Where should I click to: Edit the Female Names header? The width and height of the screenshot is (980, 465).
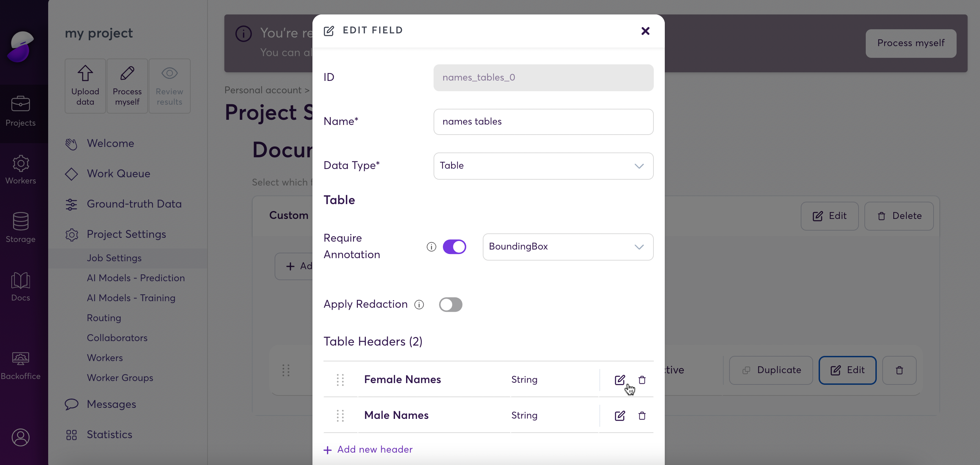tap(619, 380)
